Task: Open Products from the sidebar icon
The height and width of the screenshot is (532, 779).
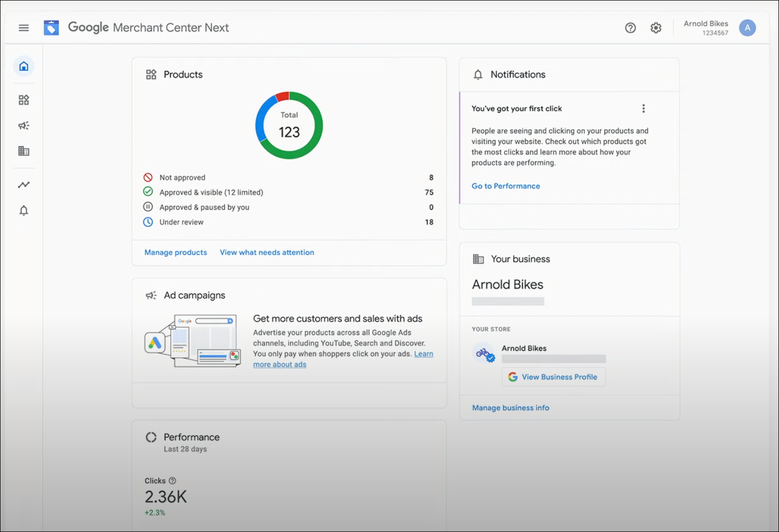Action: [x=23, y=100]
